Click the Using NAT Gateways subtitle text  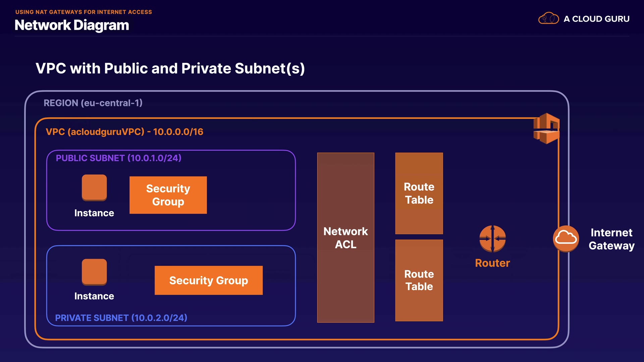tap(84, 12)
